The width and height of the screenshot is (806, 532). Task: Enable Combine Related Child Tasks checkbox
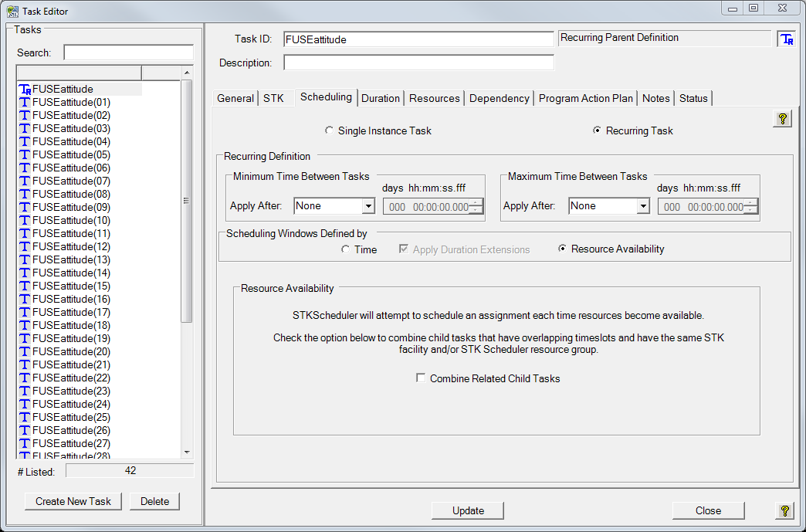pyautogui.click(x=421, y=378)
